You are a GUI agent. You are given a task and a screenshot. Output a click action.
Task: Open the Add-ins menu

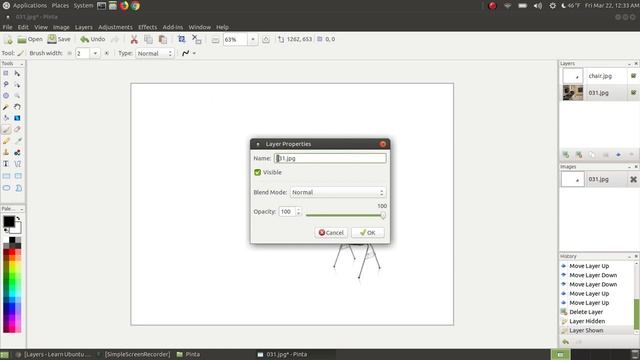(173, 27)
